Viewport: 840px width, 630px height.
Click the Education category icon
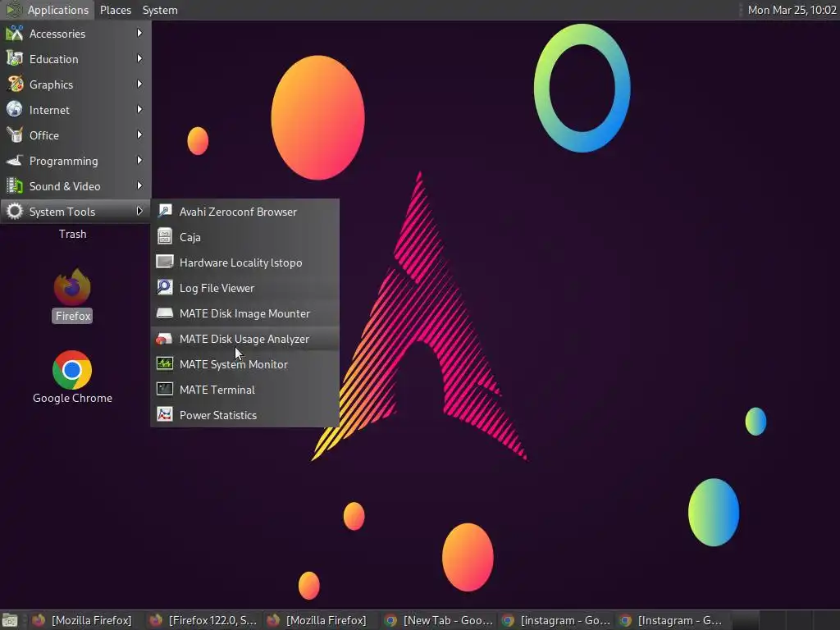(x=15, y=59)
